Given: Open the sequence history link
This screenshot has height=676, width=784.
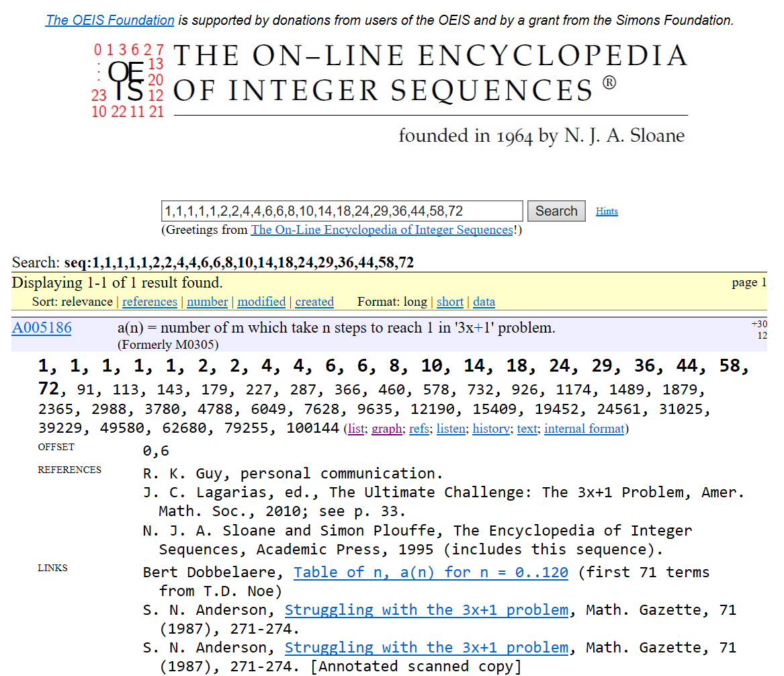Looking at the screenshot, I should pyautogui.click(x=491, y=429).
